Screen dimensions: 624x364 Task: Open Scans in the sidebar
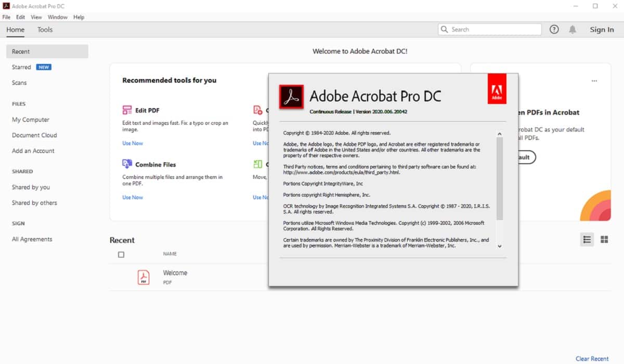pos(19,83)
